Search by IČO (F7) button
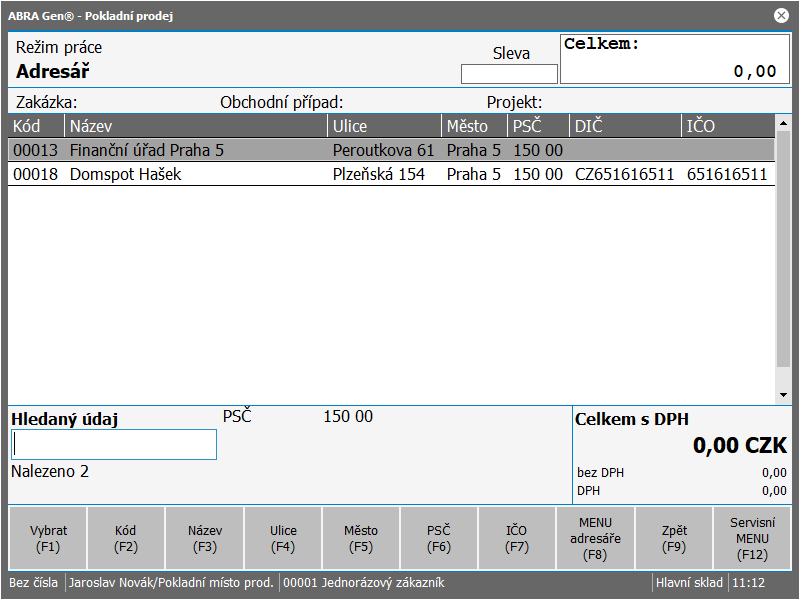 pyautogui.click(x=517, y=538)
